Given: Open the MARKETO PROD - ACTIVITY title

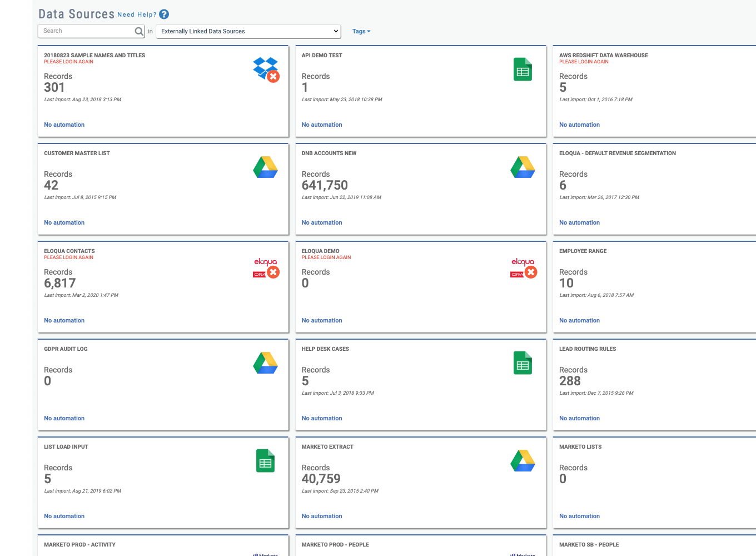Looking at the screenshot, I should click(x=79, y=545).
